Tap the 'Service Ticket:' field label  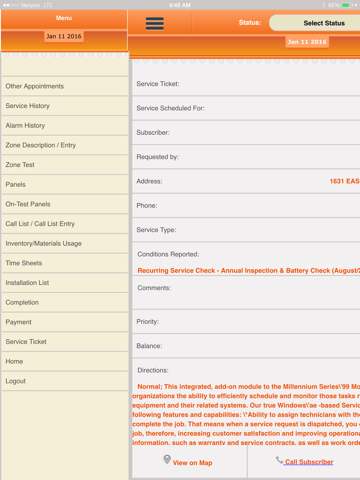coord(158,84)
